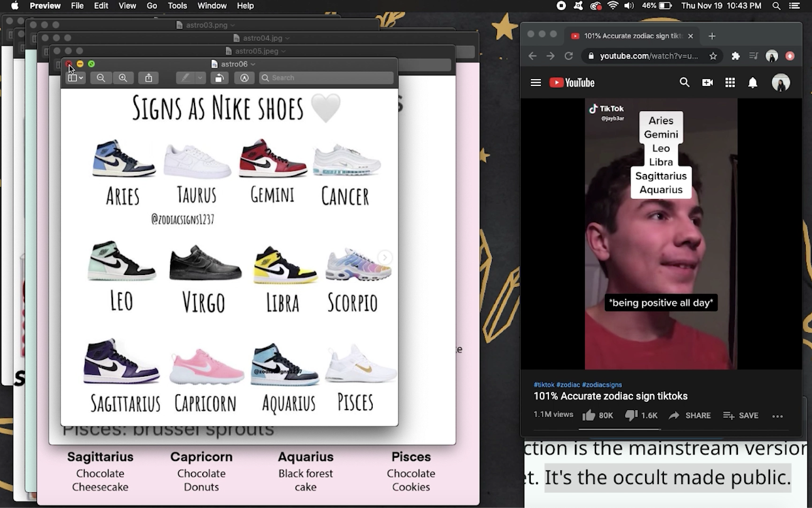Focus the Preview Search field
Image resolution: width=812 pixels, height=508 pixels.
click(326, 78)
